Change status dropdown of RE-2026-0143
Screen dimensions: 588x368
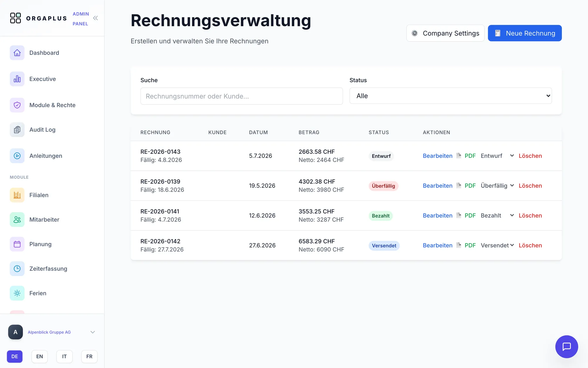(x=497, y=156)
